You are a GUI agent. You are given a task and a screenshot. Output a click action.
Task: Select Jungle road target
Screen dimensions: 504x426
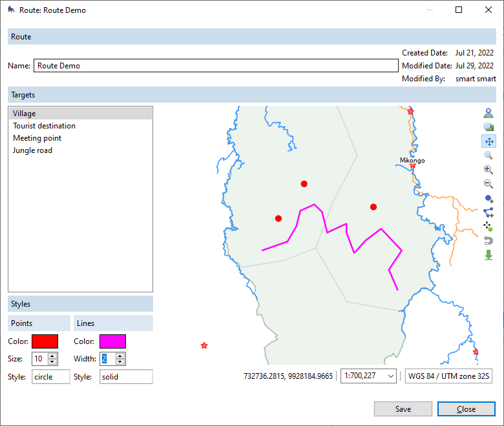click(x=32, y=150)
